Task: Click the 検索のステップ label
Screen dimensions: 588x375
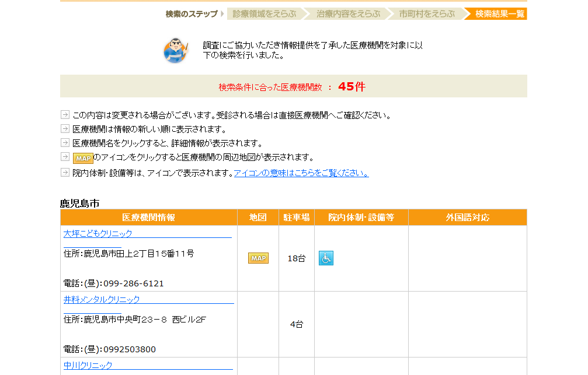Action: 192,14
